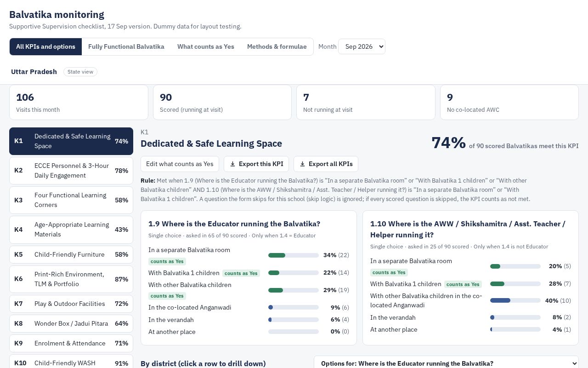Click Edit what counts as Yes button
Screen dimensions: 588x368
click(x=180, y=164)
